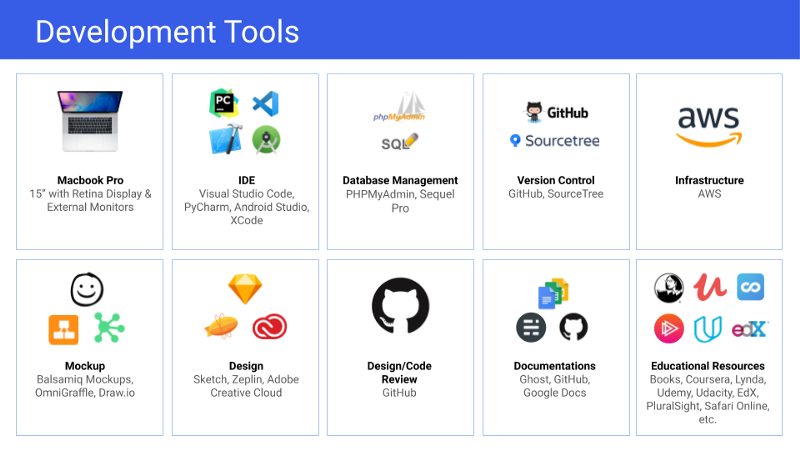Click the green OmniGraffle icon

109,328
